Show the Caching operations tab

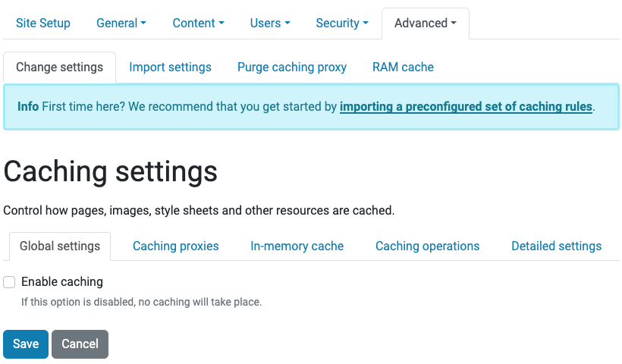click(428, 246)
